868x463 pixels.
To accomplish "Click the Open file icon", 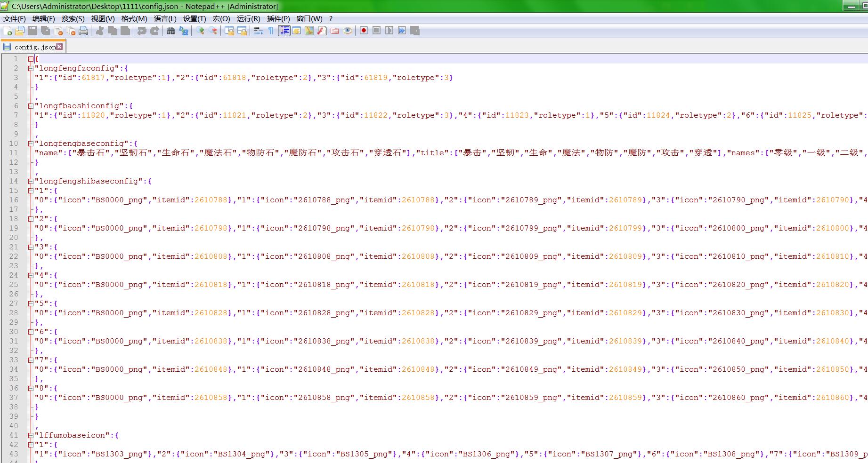I will [x=20, y=31].
